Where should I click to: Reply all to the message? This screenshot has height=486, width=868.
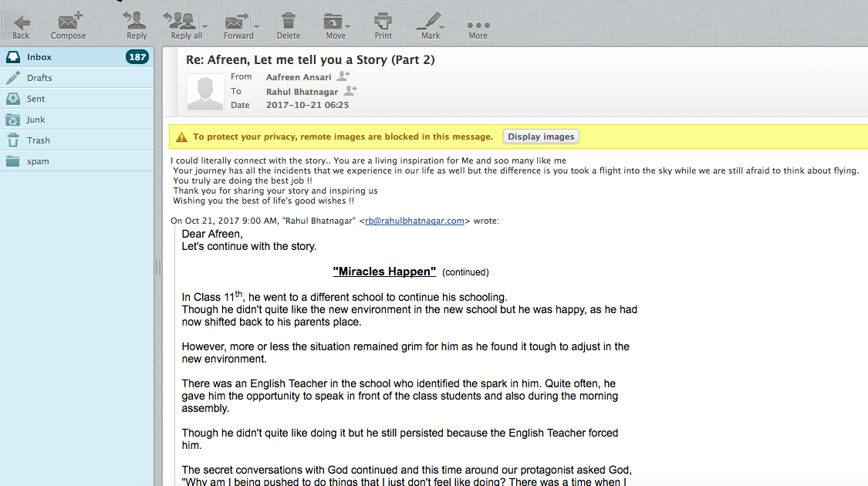(184, 26)
